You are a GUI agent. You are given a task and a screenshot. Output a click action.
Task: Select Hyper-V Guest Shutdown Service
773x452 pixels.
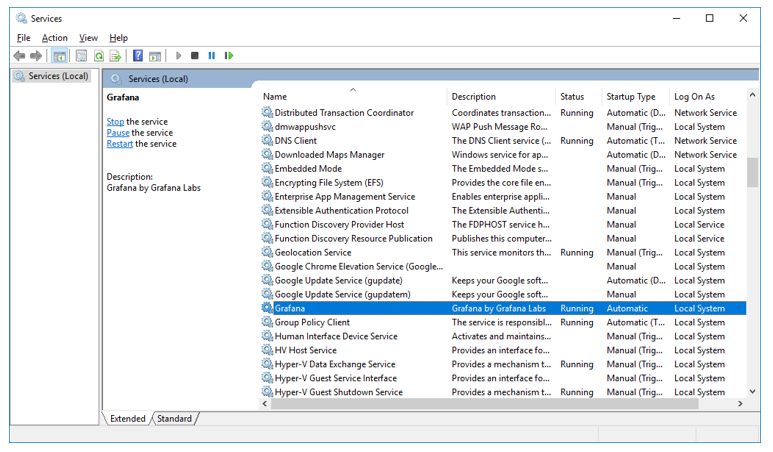[x=503, y=392]
